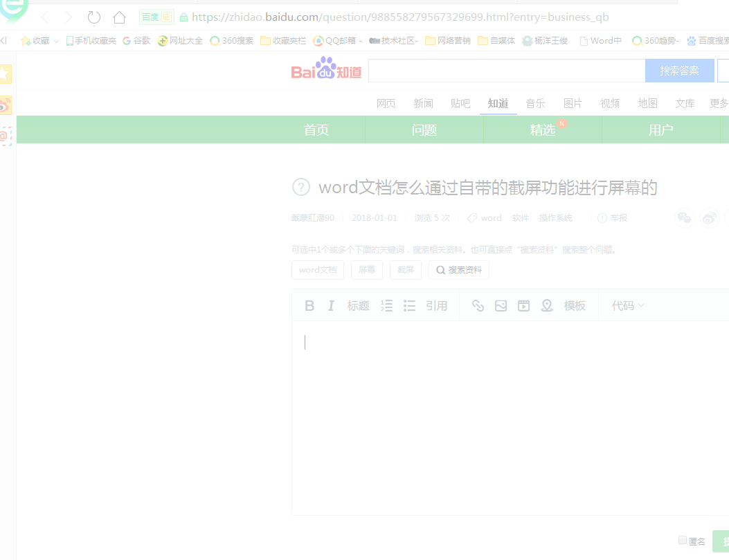
Task: Click the Baidu Zhidao search input box
Action: 507,71
